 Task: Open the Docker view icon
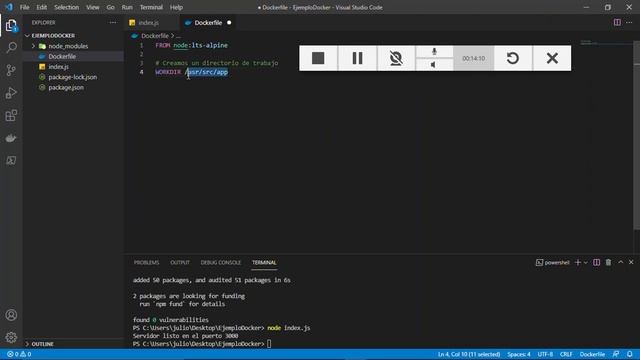(x=11, y=138)
